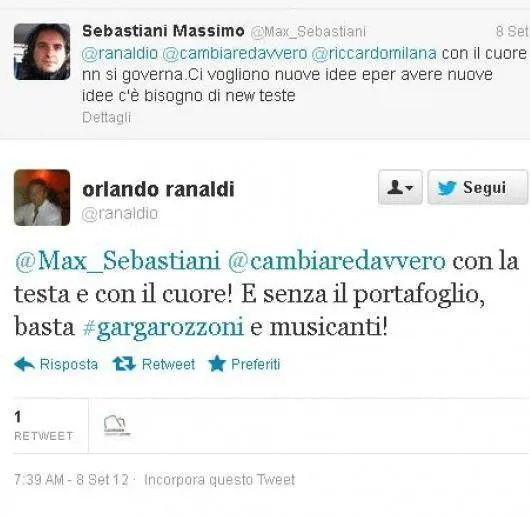This screenshot has width=530, height=516.
Task: Expand the Dettagli link under first tweet
Action: click(106, 118)
